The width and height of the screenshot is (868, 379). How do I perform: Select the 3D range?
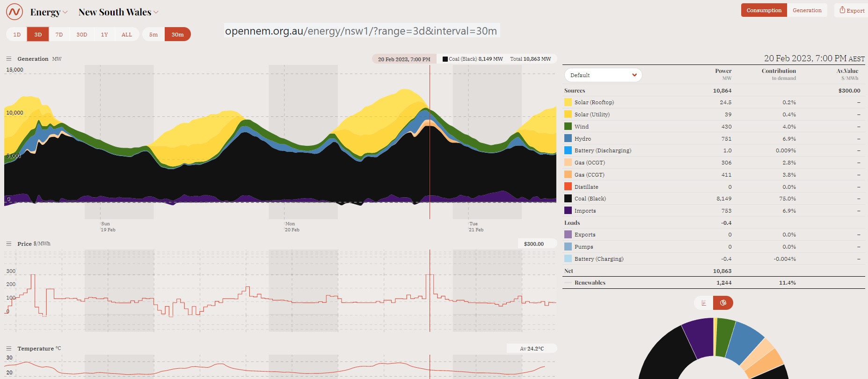(38, 35)
